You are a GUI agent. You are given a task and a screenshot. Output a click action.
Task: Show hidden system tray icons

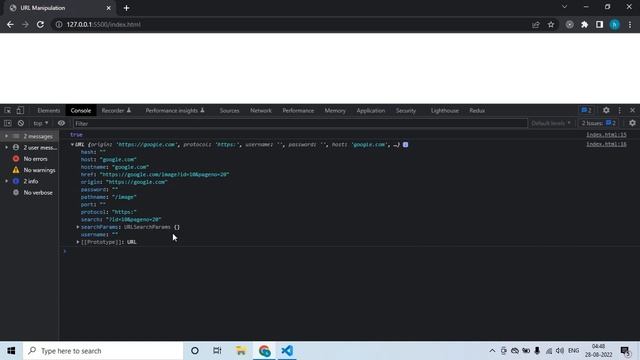pos(492,351)
